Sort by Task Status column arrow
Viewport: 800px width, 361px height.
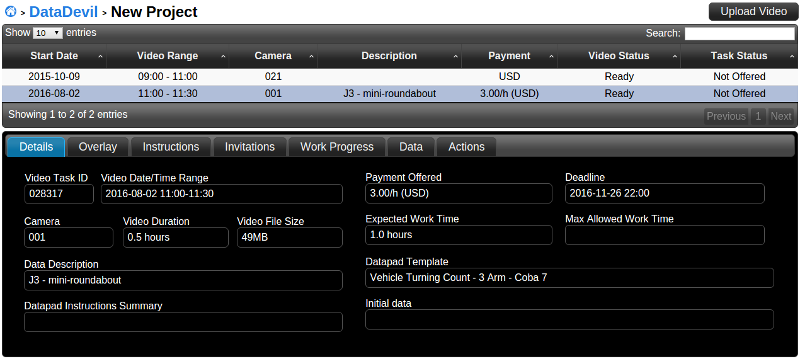(x=791, y=56)
